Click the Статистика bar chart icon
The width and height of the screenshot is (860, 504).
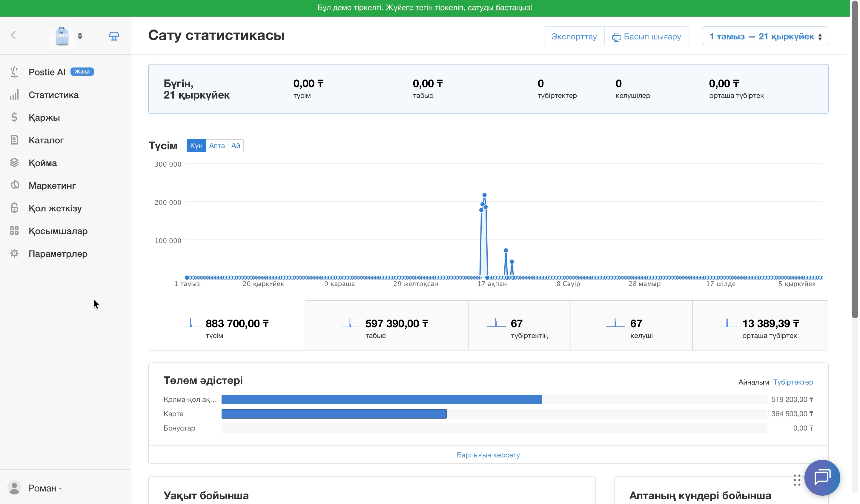14,95
